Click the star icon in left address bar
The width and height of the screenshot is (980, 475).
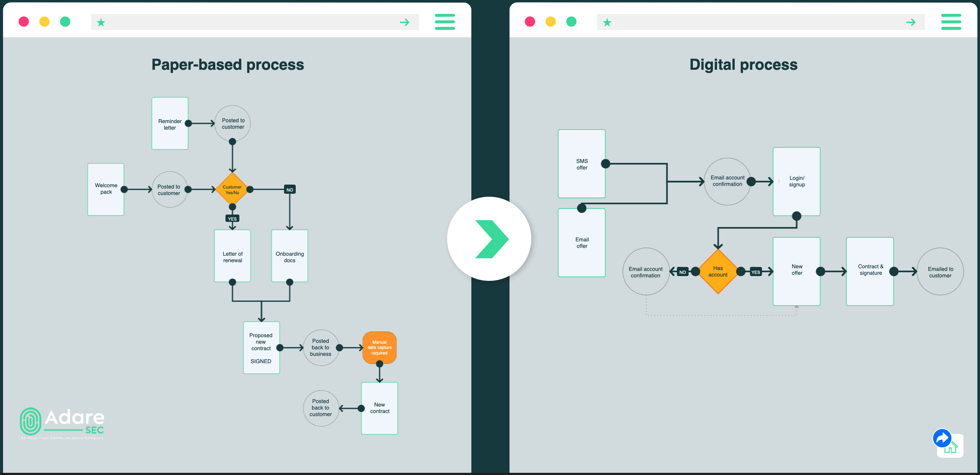(x=101, y=22)
